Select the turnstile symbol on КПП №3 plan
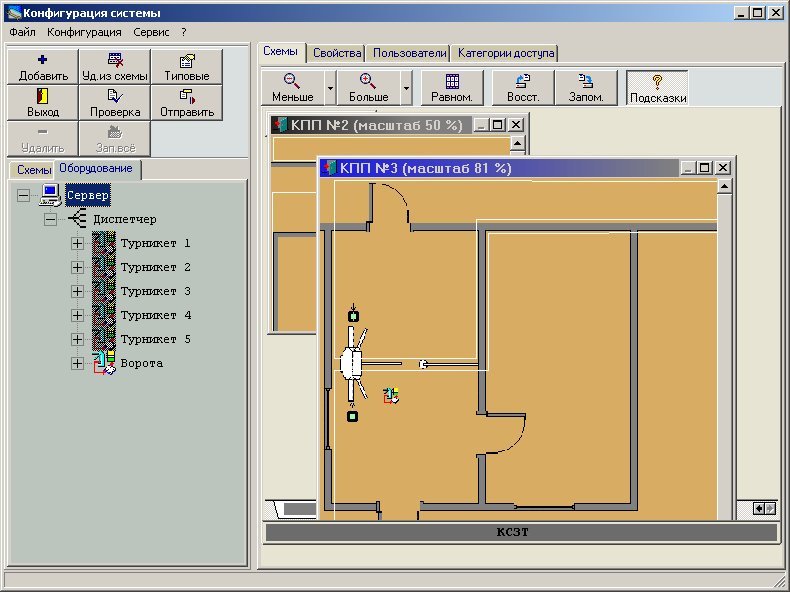The width and height of the screenshot is (790, 592). coord(351,363)
